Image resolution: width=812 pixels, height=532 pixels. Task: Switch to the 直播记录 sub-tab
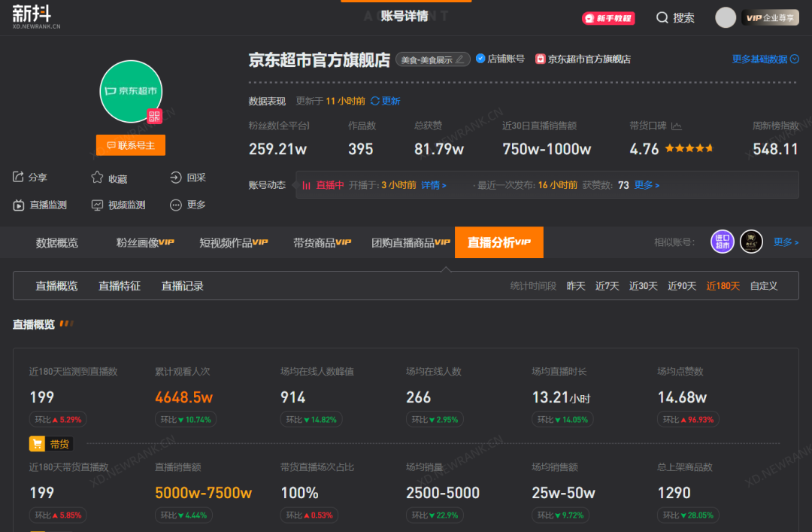(x=182, y=286)
